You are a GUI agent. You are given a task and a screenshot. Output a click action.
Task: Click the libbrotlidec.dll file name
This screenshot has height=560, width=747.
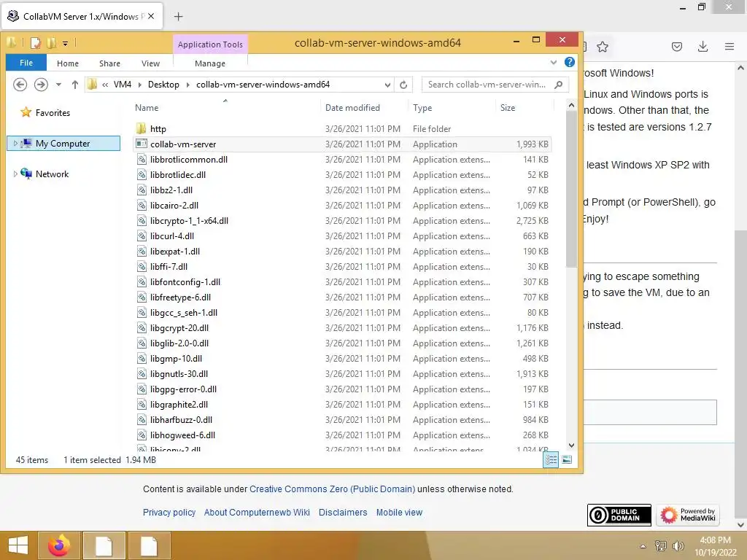[x=178, y=175]
